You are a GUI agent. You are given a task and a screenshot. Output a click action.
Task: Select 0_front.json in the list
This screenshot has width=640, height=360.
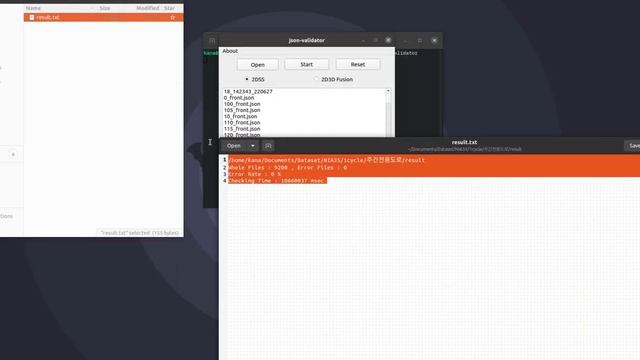[239, 98]
